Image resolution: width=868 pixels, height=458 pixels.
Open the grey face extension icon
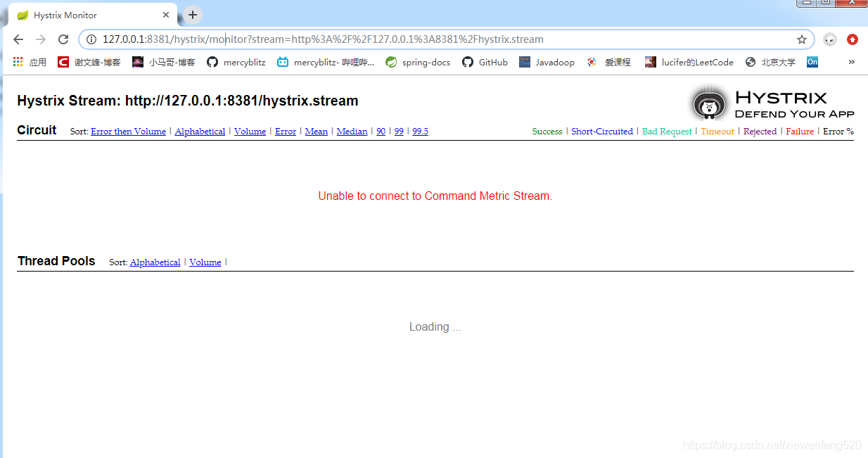point(830,39)
